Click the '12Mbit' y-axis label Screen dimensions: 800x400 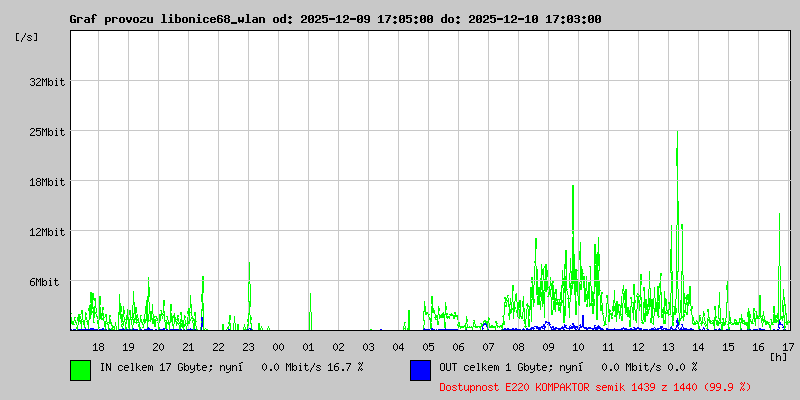click(x=47, y=232)
